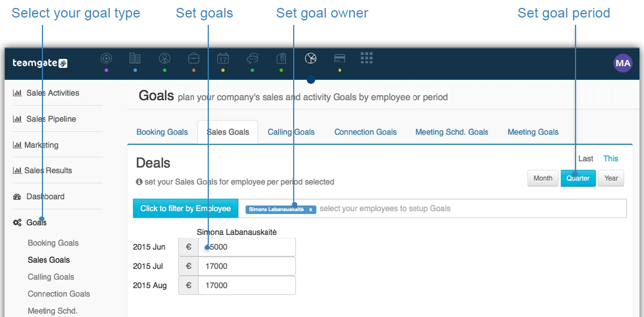Image resolution: width=644 pixels, height=317 pixels.
Task: Open the companies building icon
Action: 135,58
